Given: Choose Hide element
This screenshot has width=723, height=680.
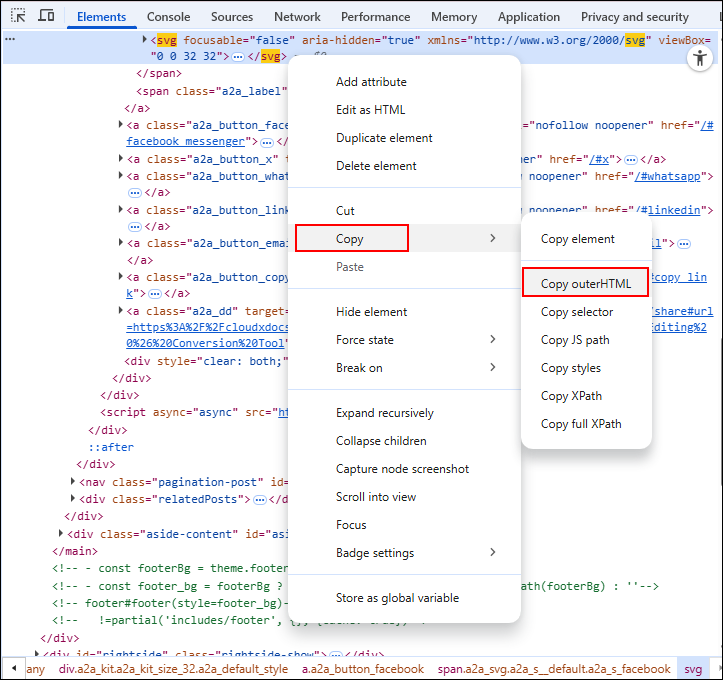Looking at the screenshot, I should click(x=404, y=312).
